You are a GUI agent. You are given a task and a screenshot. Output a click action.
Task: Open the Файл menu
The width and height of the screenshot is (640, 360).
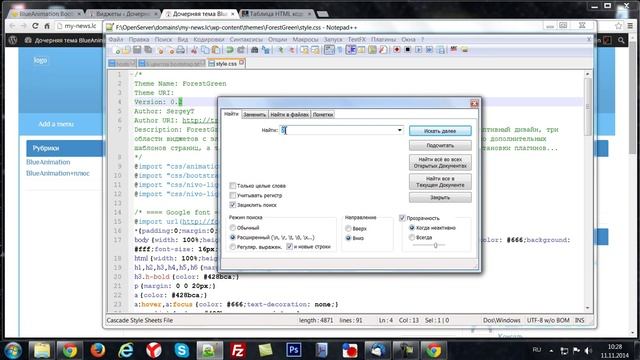(116, 39)
